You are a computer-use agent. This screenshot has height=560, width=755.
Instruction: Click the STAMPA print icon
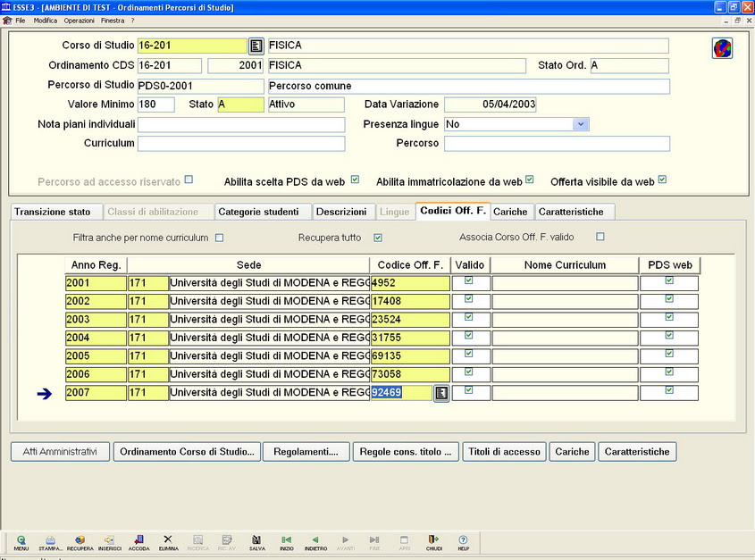pos(51,543)
